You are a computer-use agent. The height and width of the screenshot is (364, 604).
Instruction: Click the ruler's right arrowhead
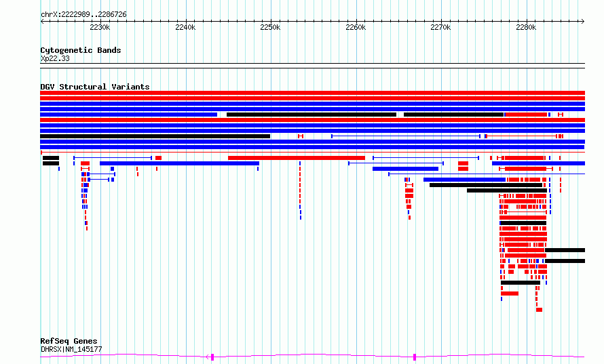coord(583,22)
